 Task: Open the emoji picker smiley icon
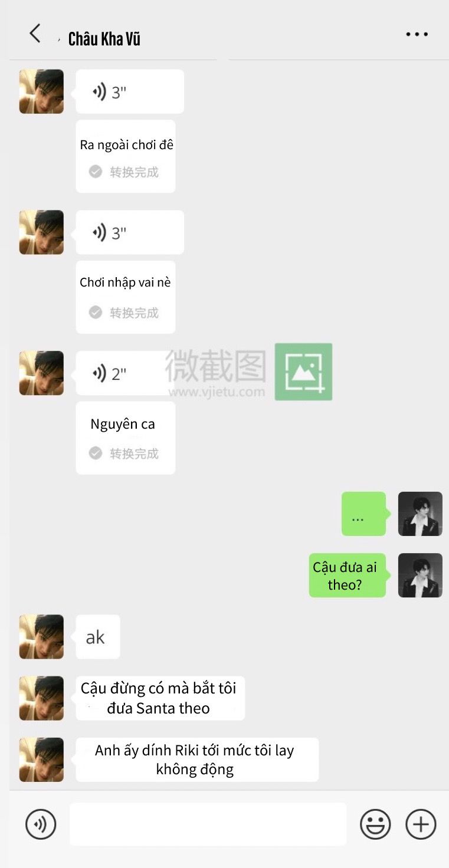click(375, 824)
